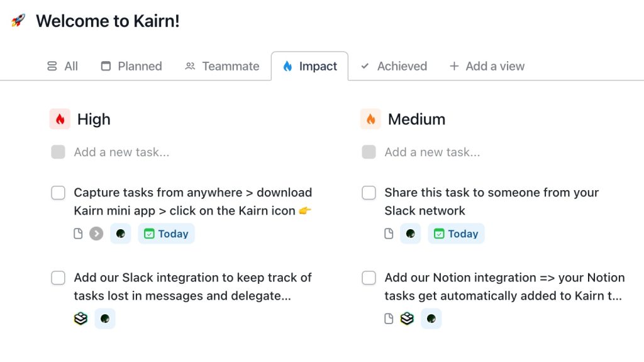644x362 pixels.
Task: Mark the Add our Notion integration task complete
Action: [369, 278]
